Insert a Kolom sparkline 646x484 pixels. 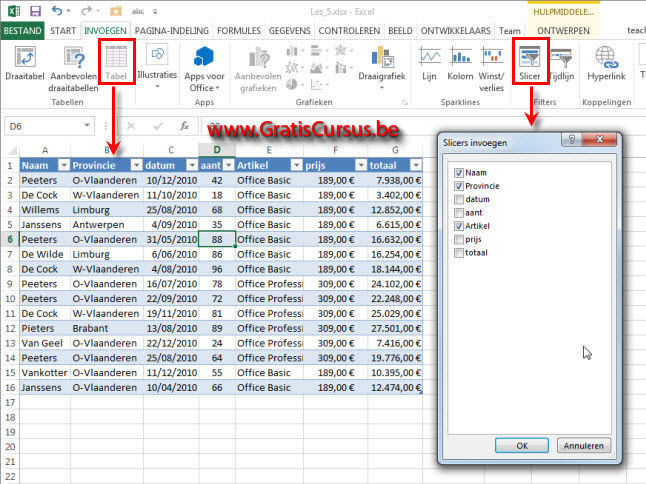[460, 63]
